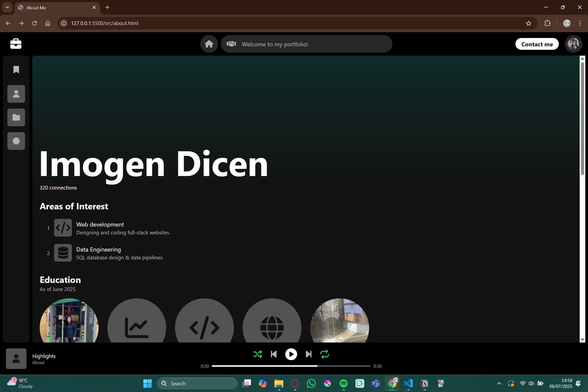The height and width of the screenshot is (392, 588).
Task: Click the playback progress bar
Action: [291, 366]
